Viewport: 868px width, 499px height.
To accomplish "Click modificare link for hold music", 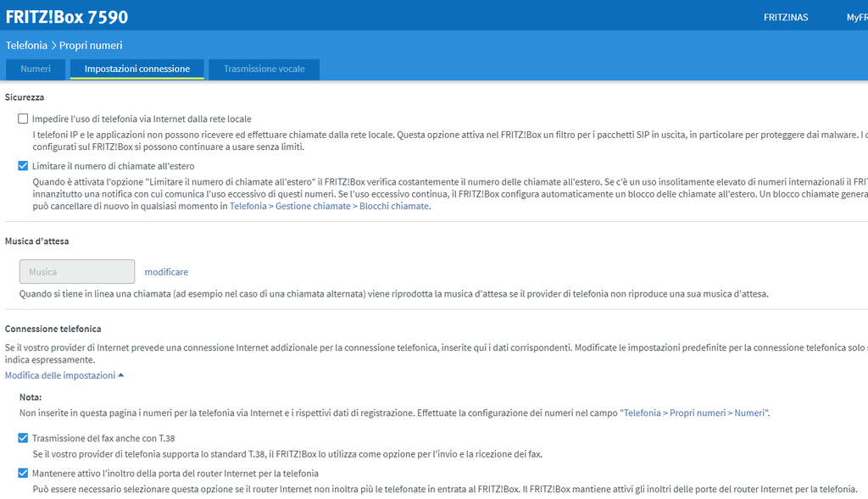I will 166,272.
